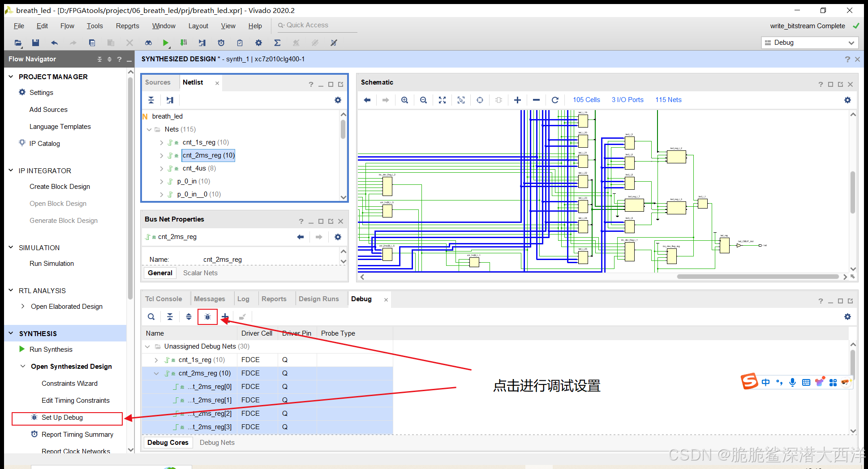Click the 3 I/O Ports link
The width and height of the screenshot is (868, 469).
point(627,100)
